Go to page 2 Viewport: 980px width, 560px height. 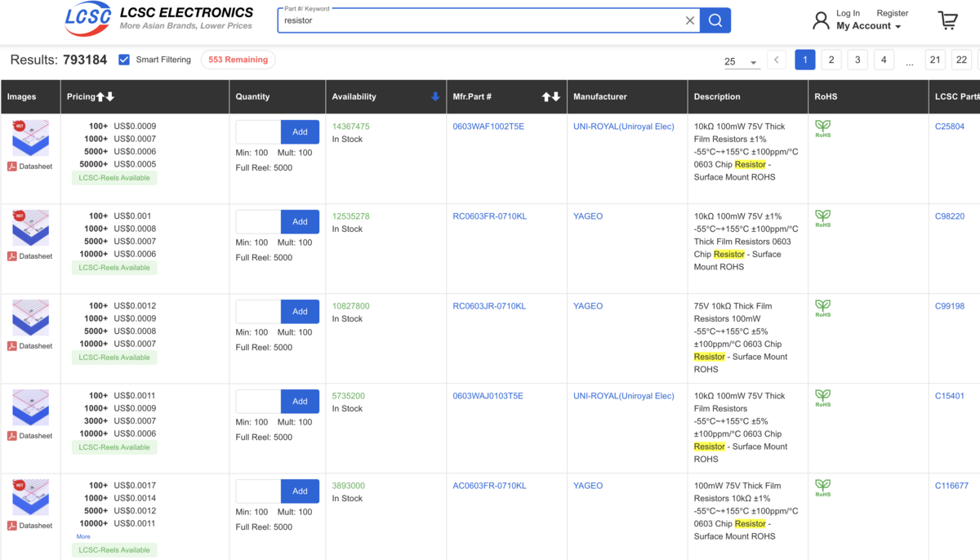point(831,60)
